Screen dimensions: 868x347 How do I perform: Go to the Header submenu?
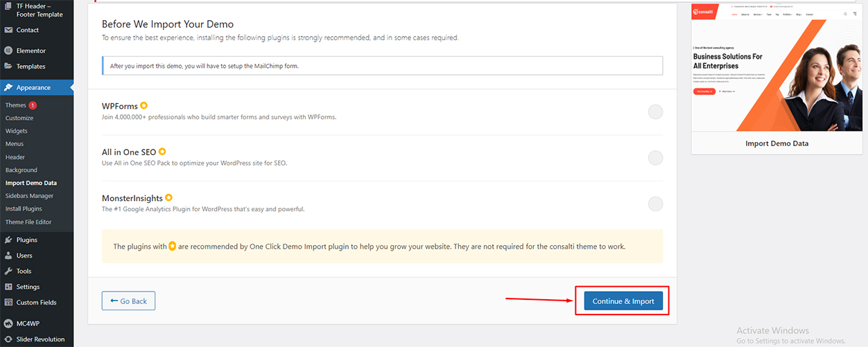click(15, 157)
